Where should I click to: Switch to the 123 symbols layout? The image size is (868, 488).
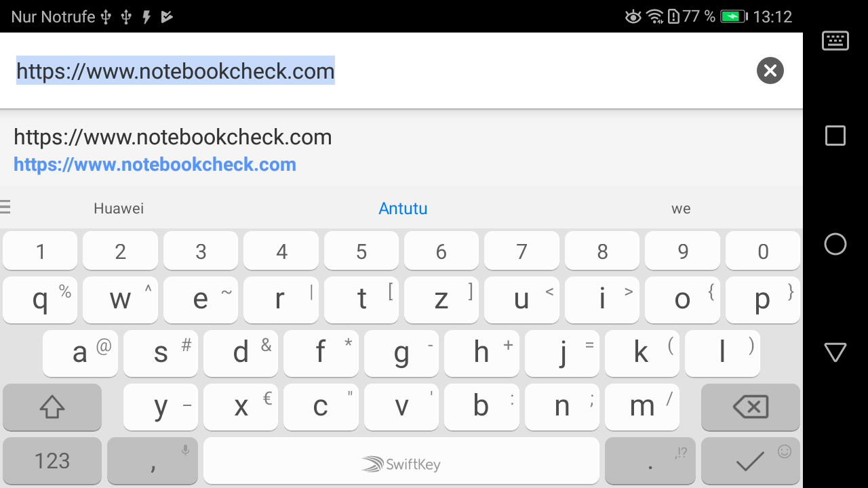click(x=52, y=461)
